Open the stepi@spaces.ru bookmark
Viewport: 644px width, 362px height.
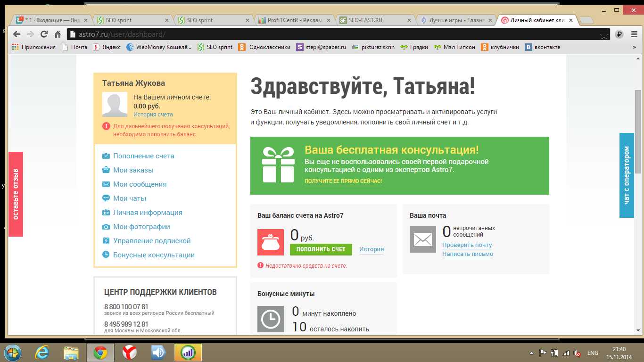tap(322, 47)
